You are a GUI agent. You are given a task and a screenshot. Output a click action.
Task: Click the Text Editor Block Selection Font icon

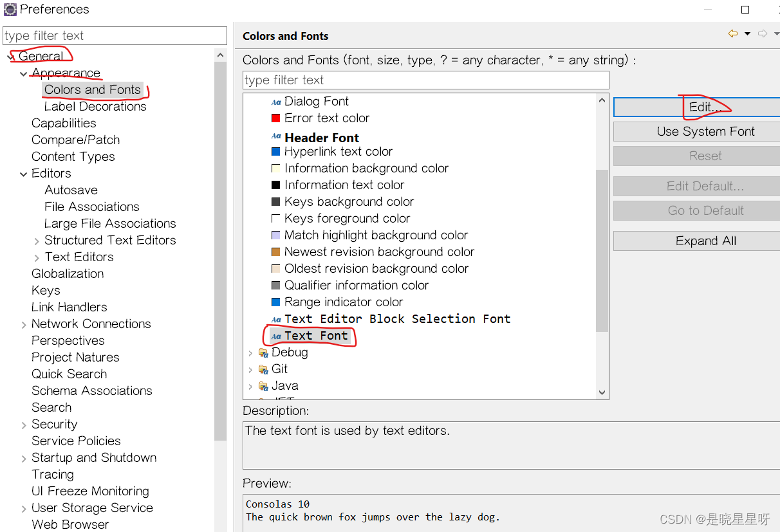coord(276,319)
